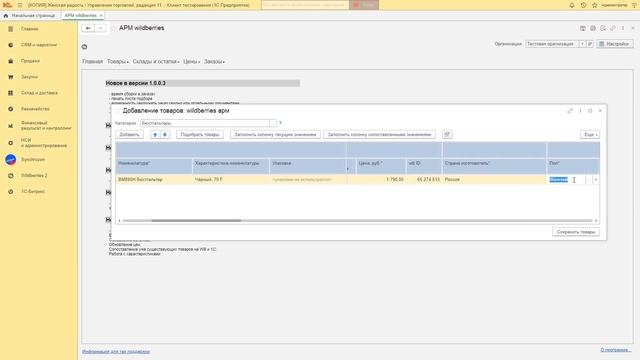This screenshot has width=640, height=360.
Task: Click Сохранить товары button
Action: pos(576,232)
